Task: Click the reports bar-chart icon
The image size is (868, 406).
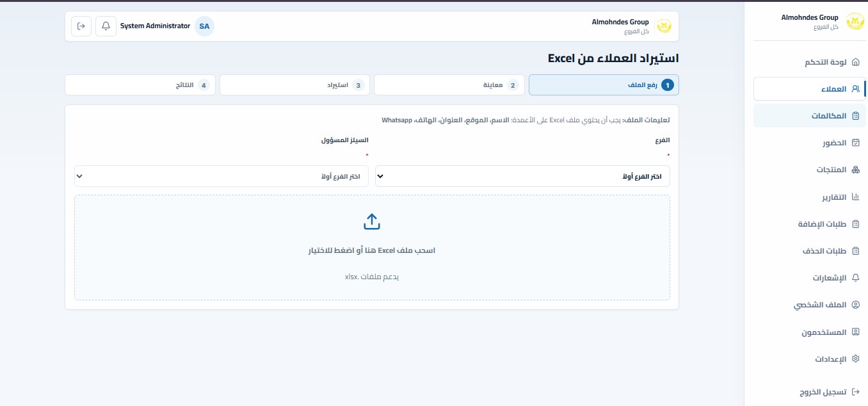Action: [x=856, y=197]
